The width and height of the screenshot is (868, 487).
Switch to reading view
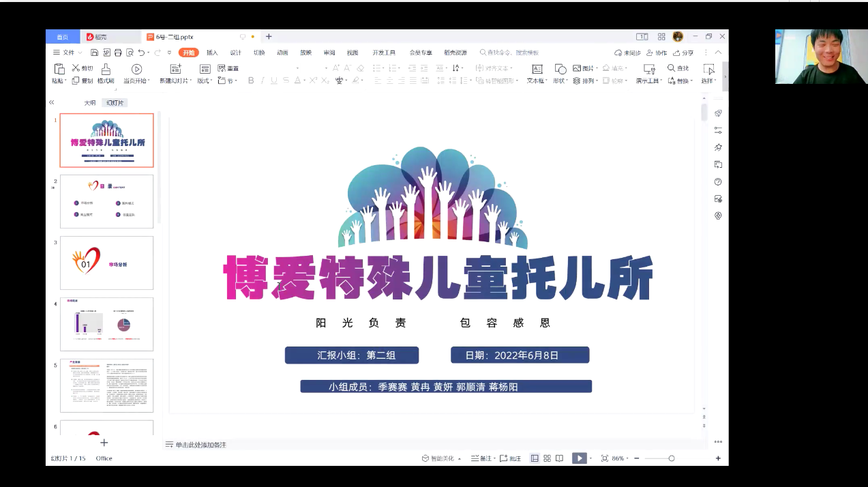click(559, 458)
